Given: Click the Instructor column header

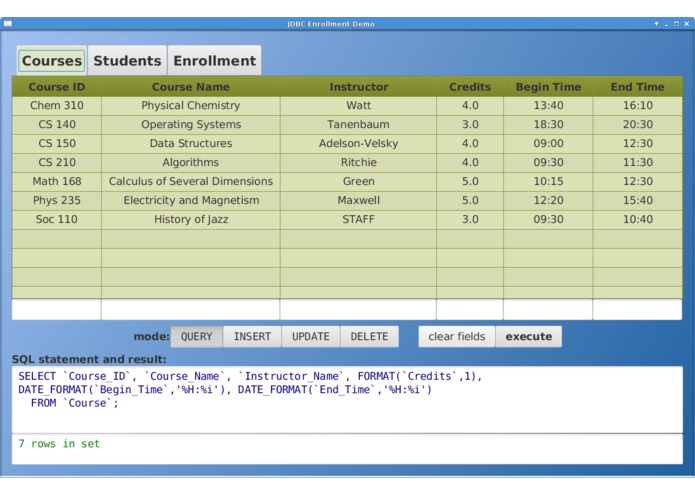Looking at the screenshot, I should 358,87.
